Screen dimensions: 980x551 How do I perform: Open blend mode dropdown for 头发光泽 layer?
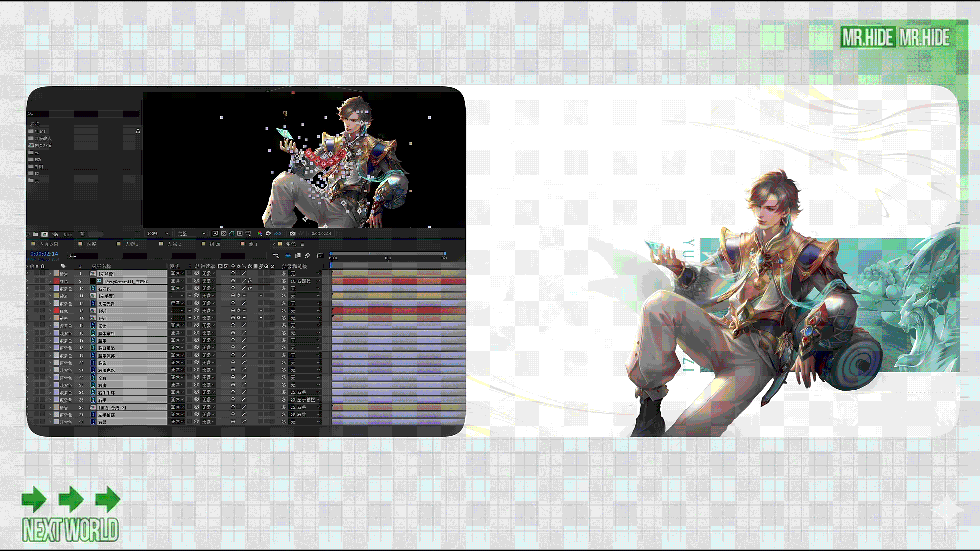click(x=177, y=303)
